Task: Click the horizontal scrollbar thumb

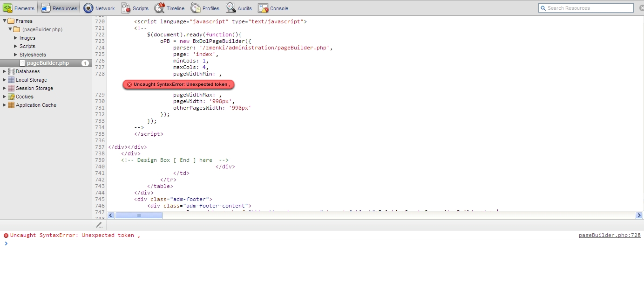Action: point(139,215)
